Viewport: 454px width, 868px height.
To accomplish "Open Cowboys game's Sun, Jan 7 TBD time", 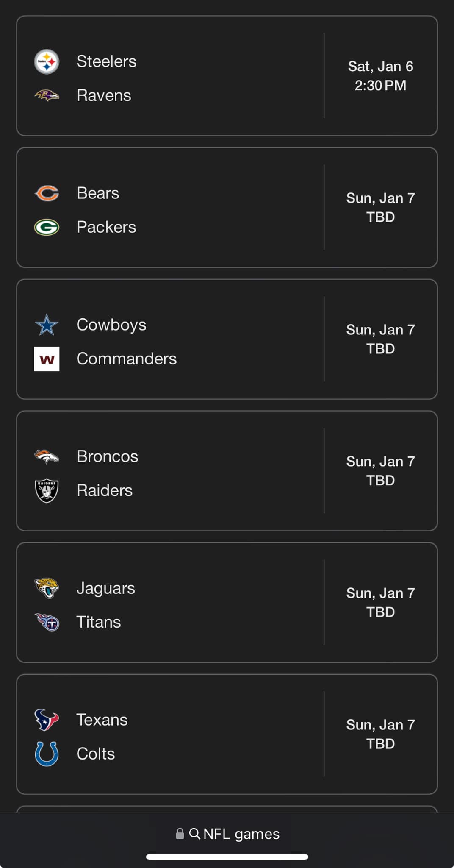I will [380, 339].
